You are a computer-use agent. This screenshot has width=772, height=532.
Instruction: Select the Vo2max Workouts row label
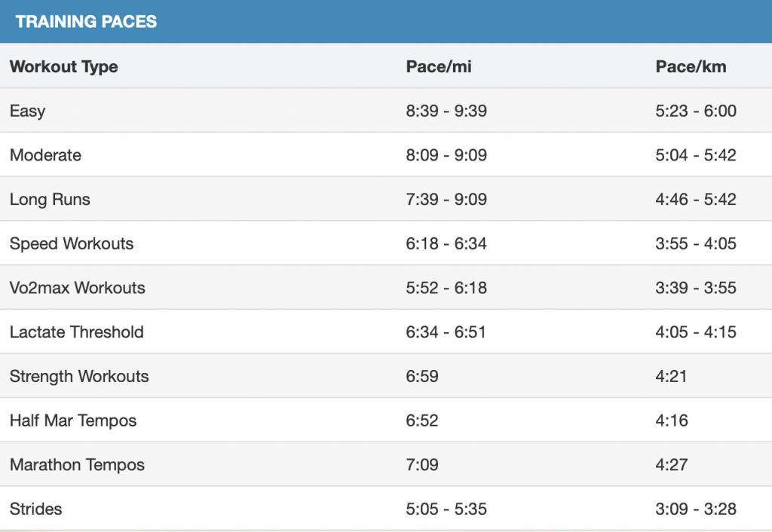[x=78, y=287]
